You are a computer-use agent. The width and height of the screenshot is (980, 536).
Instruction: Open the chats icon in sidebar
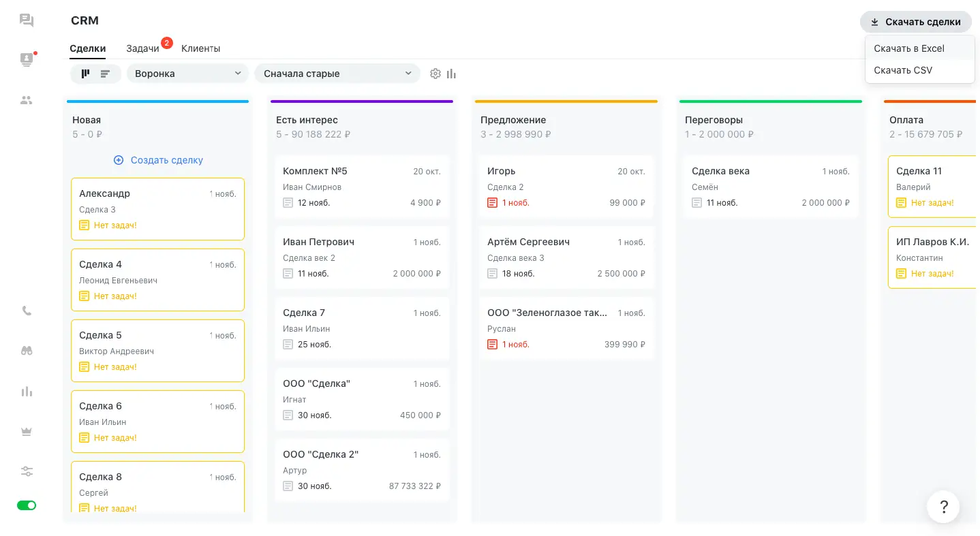coord(27,20)
